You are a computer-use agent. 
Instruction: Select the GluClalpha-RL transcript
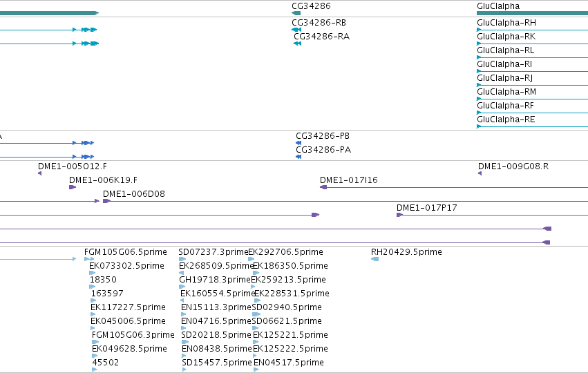coord(505,50)
